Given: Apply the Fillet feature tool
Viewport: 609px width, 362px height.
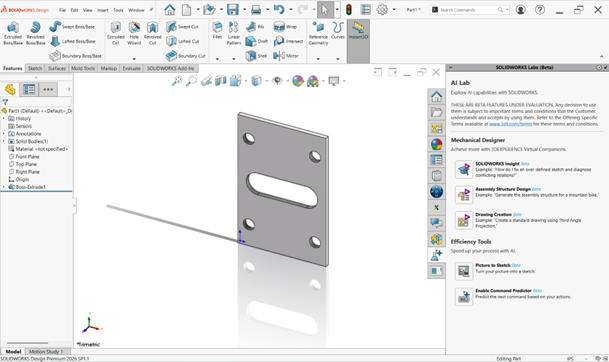Looking at the screenshot, I should 217,30.
